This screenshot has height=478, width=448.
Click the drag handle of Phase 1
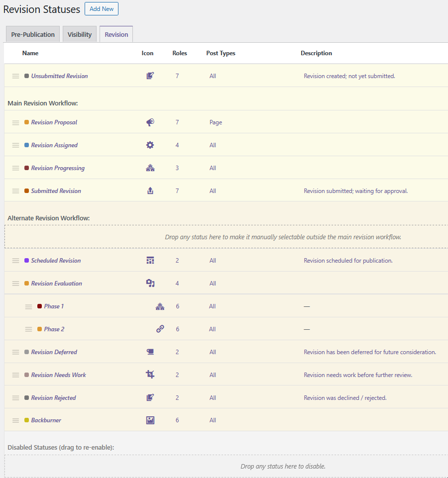pyautogui.click(x=28, y=307)
